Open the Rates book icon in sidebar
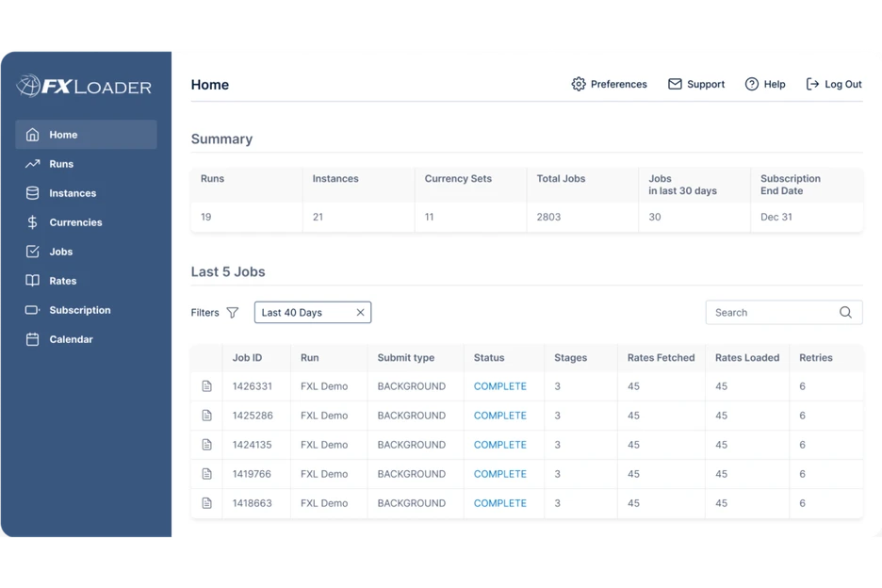 [x=33, y=280]
